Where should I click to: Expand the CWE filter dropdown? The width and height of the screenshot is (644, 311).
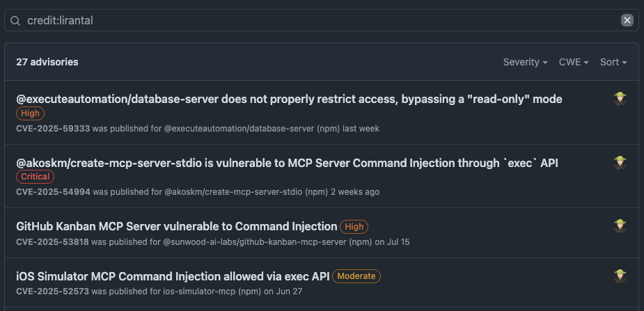[x=574, y=62]
